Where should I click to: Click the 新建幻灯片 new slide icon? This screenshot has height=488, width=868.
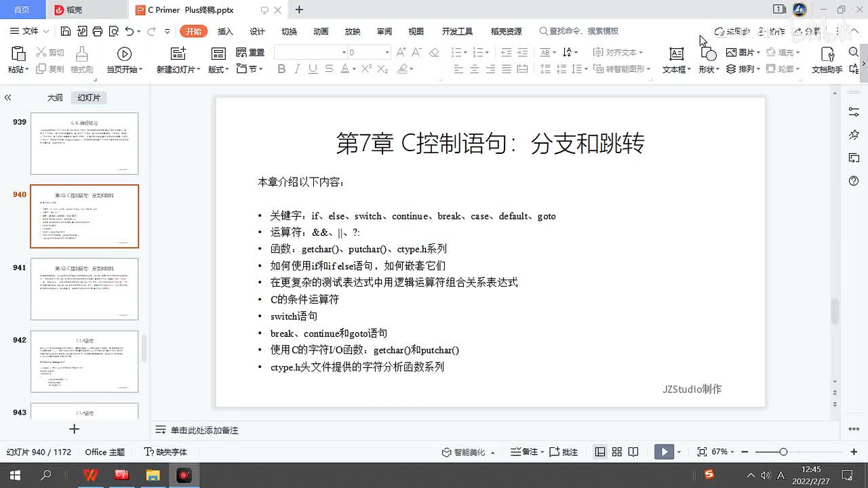pos(178,54)
